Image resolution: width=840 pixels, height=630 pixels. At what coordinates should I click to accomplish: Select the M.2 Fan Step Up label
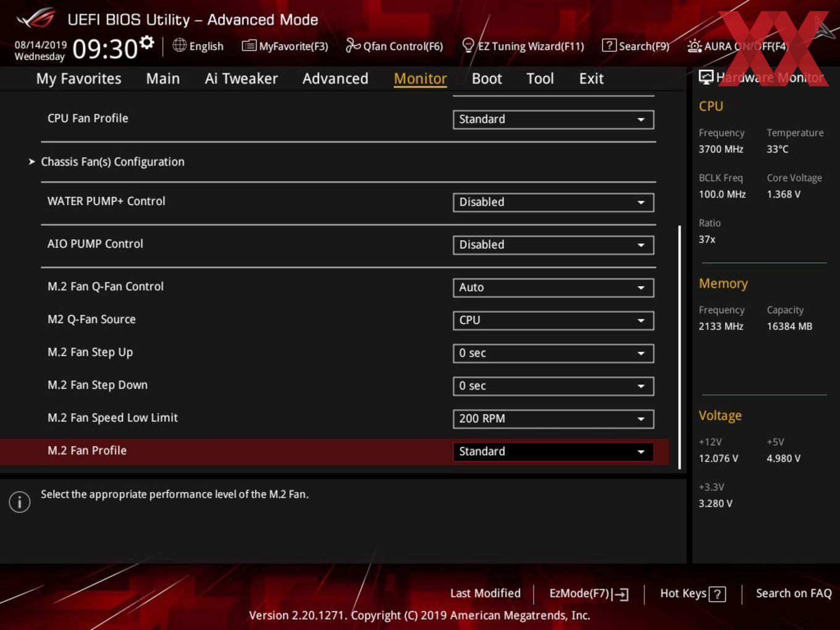[x=90, y=352]
